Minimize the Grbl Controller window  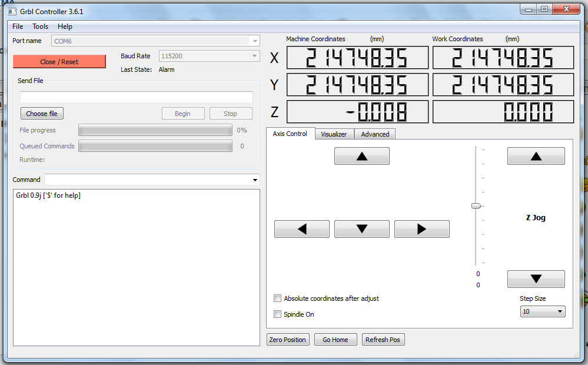pyautogui.click(x=529, y=9)
